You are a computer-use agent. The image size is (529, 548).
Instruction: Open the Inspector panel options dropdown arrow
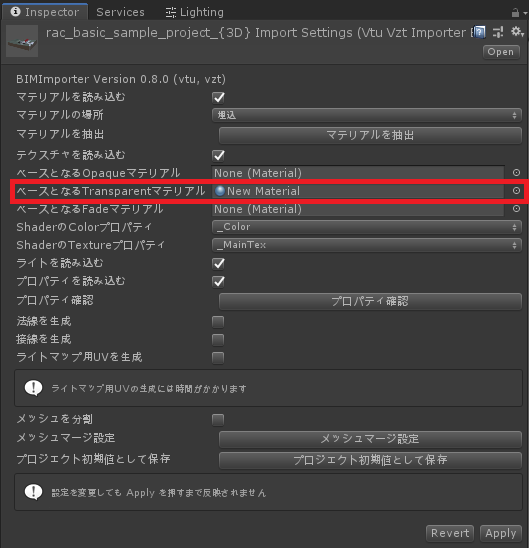pyautogui.click(x=525, y=14)
